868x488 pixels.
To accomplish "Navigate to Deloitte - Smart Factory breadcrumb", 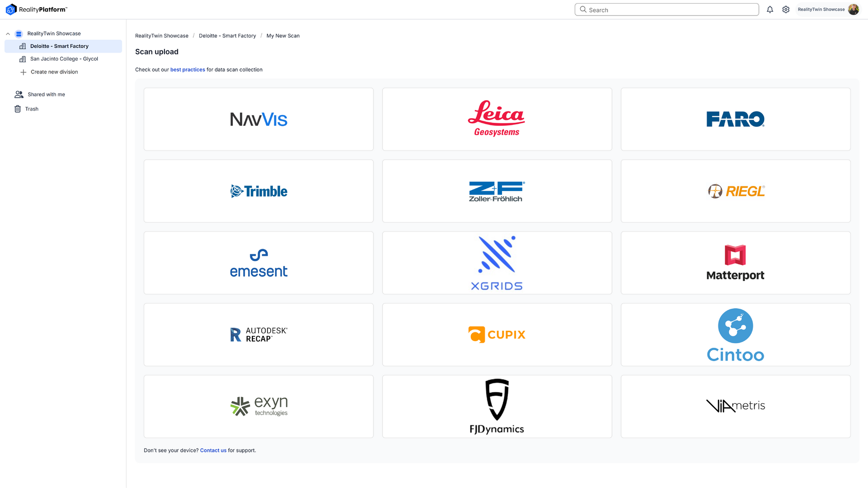I will click(228, 35).
